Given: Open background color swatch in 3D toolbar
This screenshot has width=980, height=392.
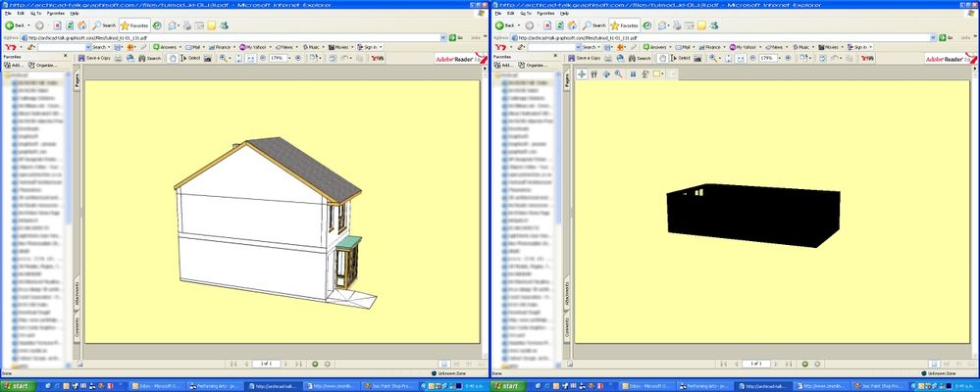Looking at the screenshot, I should [657, 73].
